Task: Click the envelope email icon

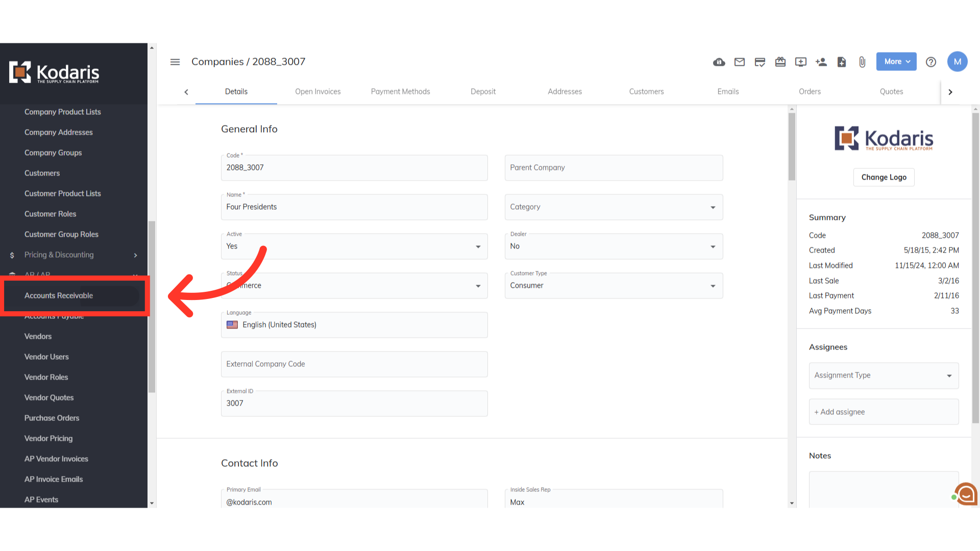Action: 740,62
